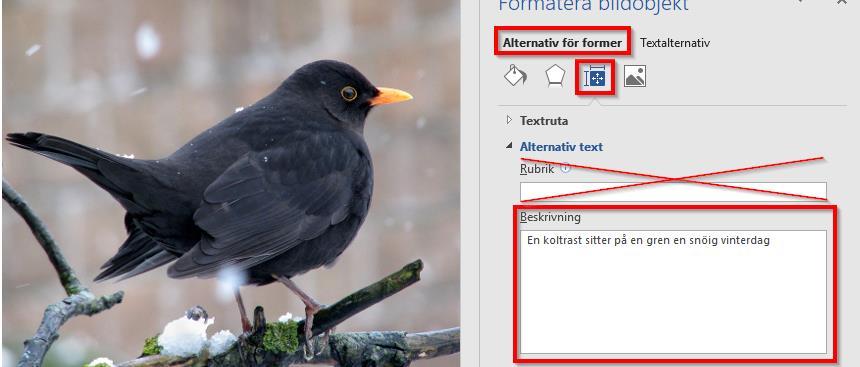Image resolution: width=860 pixels, height=367 pixels.
Task: Click the info icon next to Rubrik
Action: pos(565,168)
